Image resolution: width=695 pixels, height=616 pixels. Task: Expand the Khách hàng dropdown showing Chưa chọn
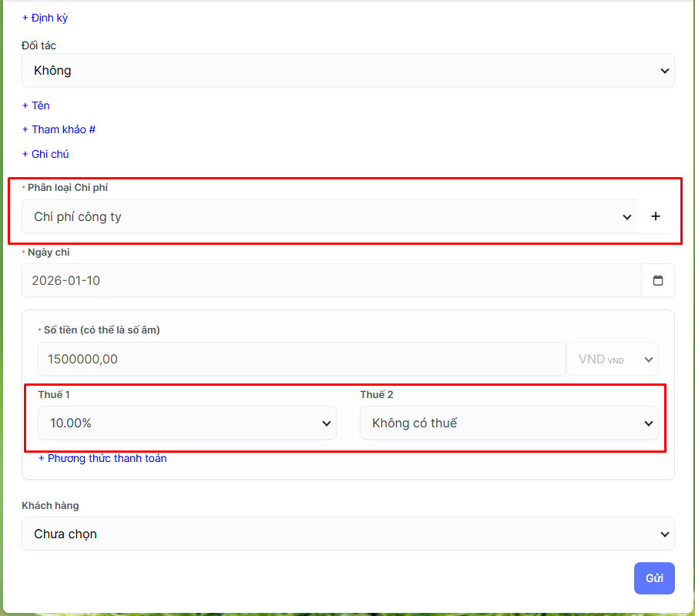pos(347,534)
